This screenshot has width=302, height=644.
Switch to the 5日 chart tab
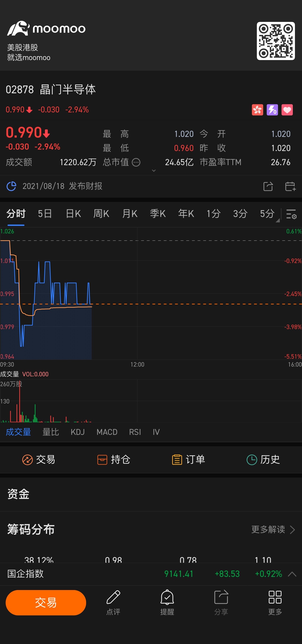tap(45, 214)
